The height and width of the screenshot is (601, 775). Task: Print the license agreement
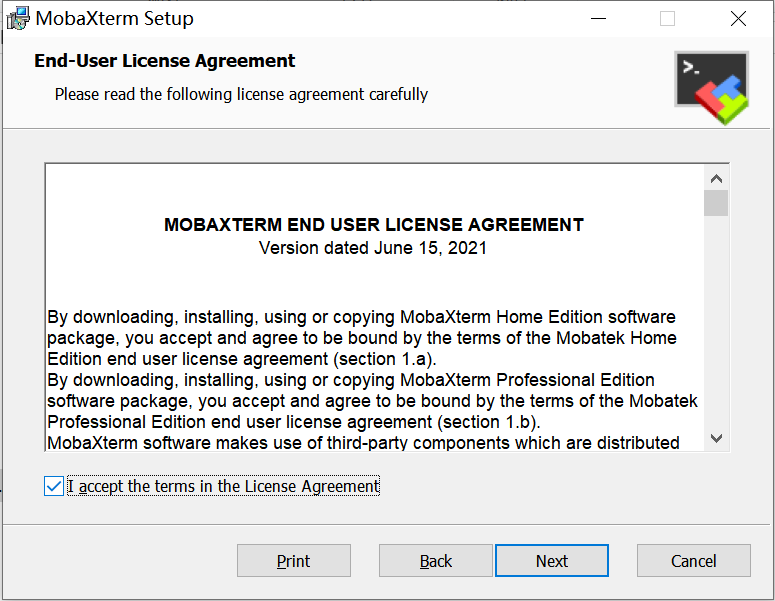[x=294, y=561]
